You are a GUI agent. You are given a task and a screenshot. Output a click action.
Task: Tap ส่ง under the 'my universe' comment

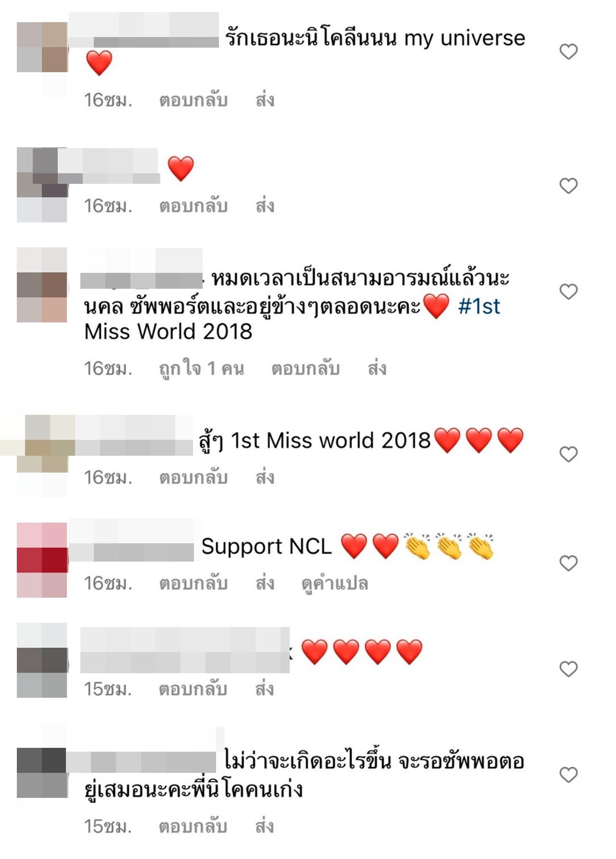pyautogui.click(x=265, y=100)
